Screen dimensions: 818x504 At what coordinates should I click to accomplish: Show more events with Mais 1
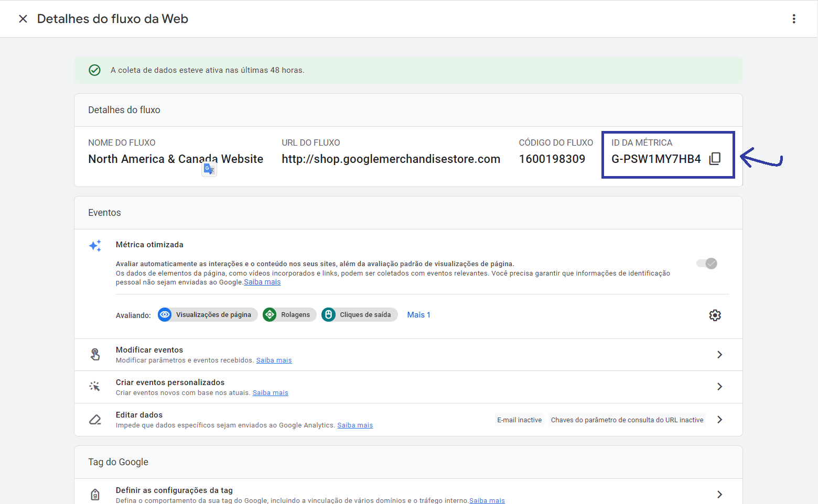tap(419, 315)
